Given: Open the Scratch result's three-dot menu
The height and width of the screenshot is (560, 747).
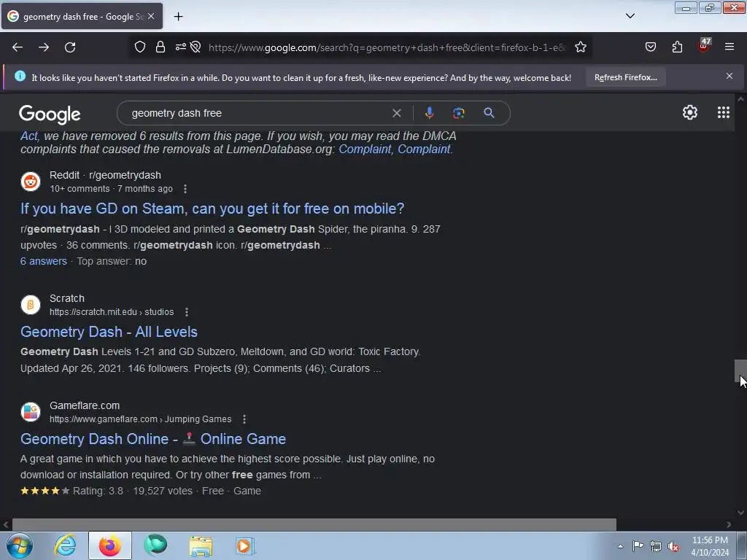Looking at the screenshot, I should coord(187,312).
